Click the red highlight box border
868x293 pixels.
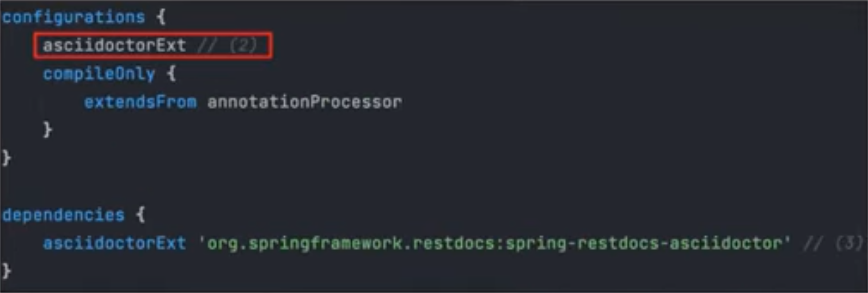[152, 34]
